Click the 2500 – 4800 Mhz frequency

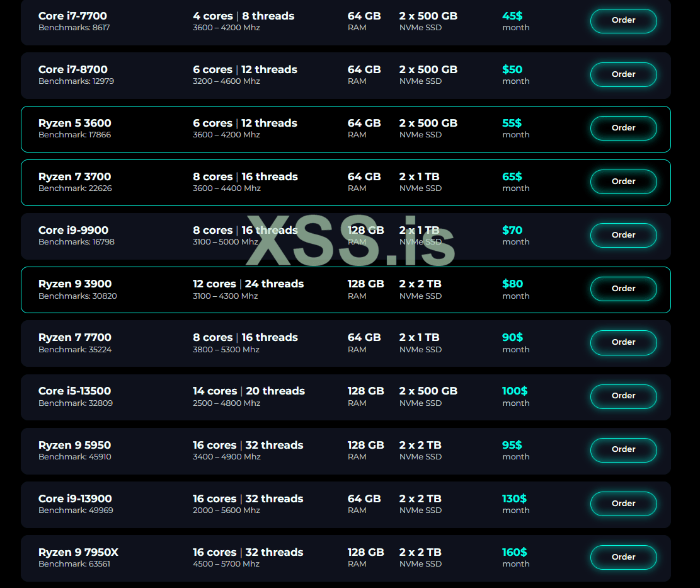tap(227, 403)
